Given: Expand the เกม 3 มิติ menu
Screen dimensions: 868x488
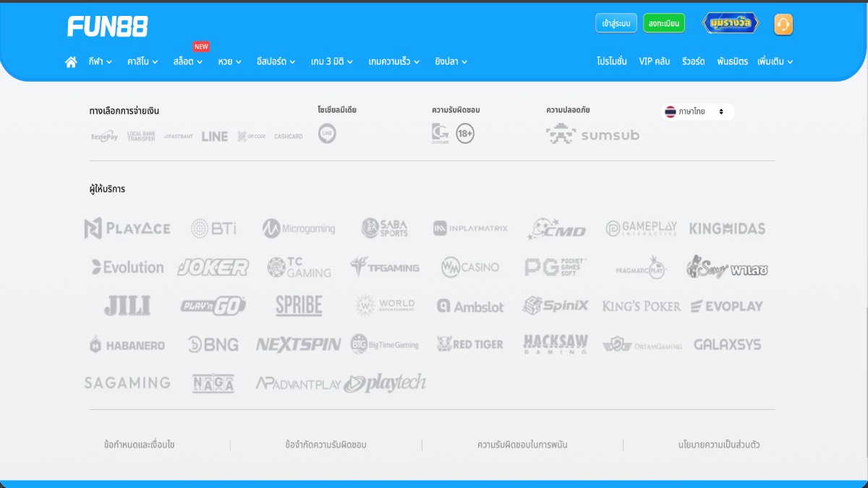Looking at the screenshot, I should 332,62.
